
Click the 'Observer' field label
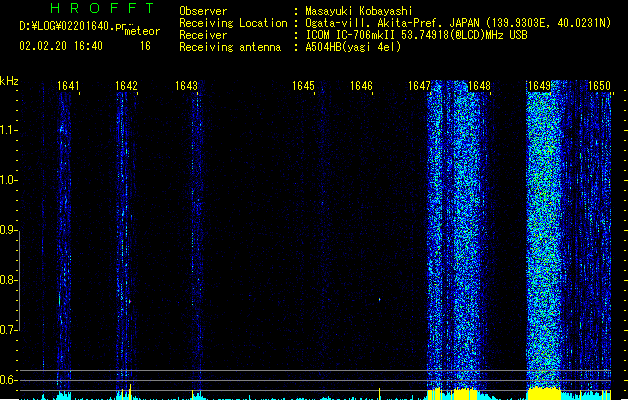(x=203, y=11)
